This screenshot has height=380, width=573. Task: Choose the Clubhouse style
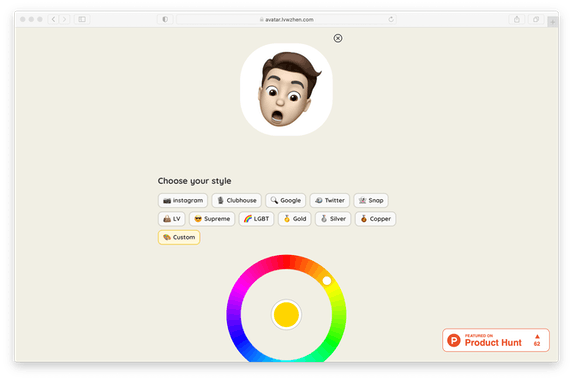(x=236, y=200)
